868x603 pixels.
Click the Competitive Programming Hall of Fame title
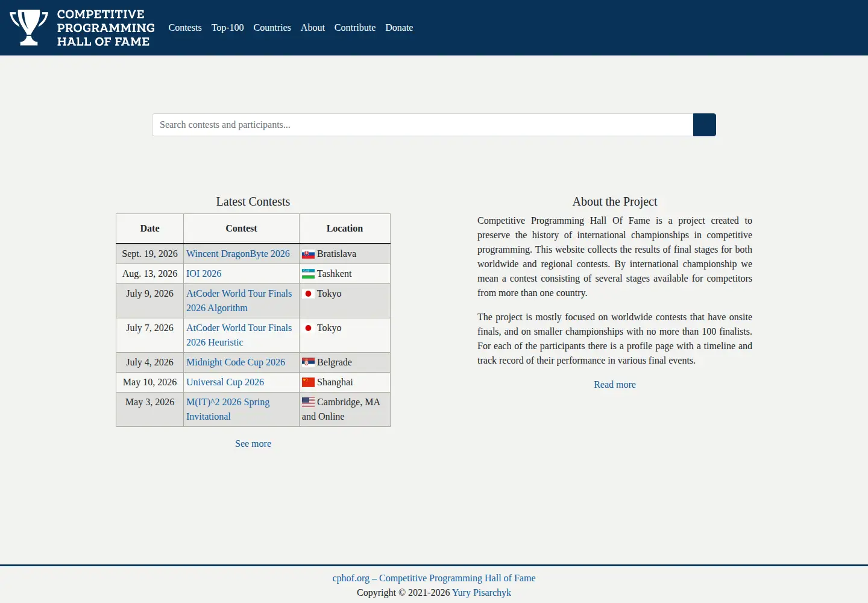point(105,28)
